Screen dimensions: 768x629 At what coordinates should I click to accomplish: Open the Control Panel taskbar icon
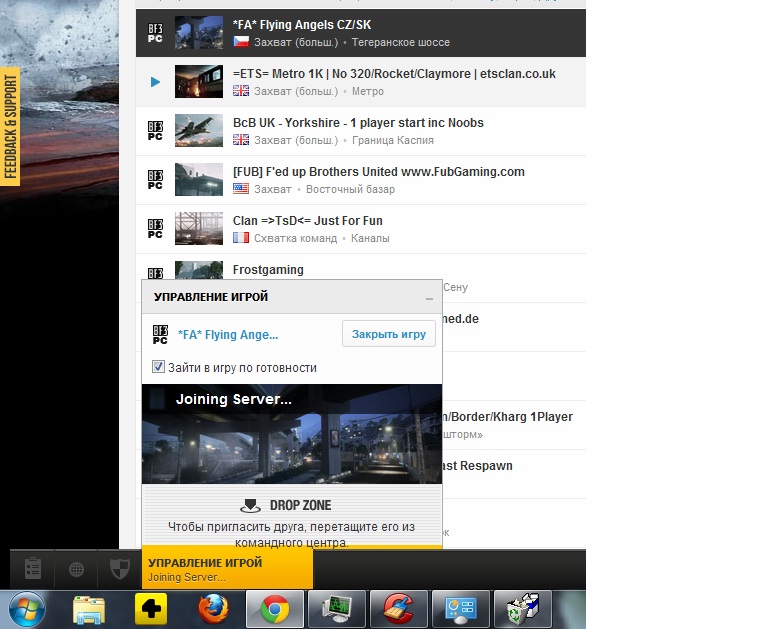click(x=461, y=609)
